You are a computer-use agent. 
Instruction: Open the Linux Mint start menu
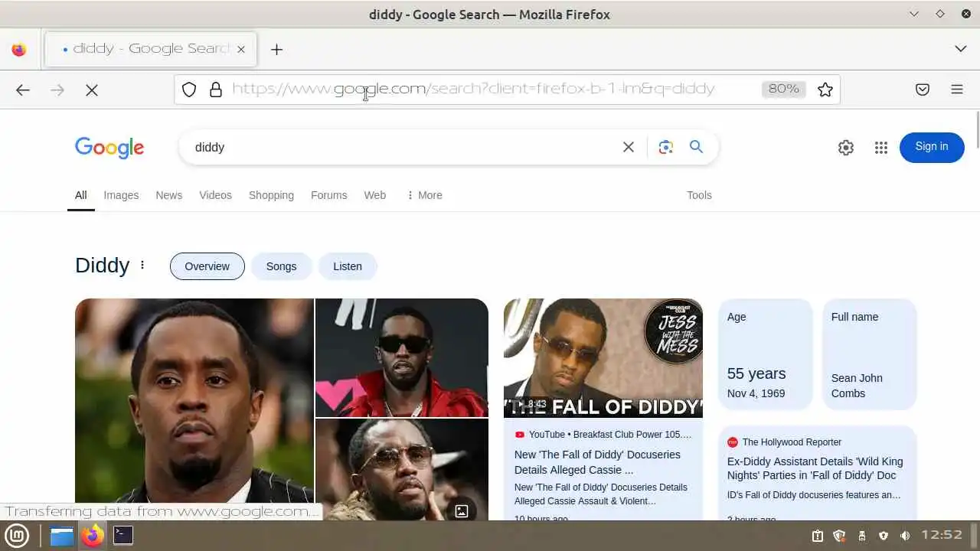click(x=17, y=536)
